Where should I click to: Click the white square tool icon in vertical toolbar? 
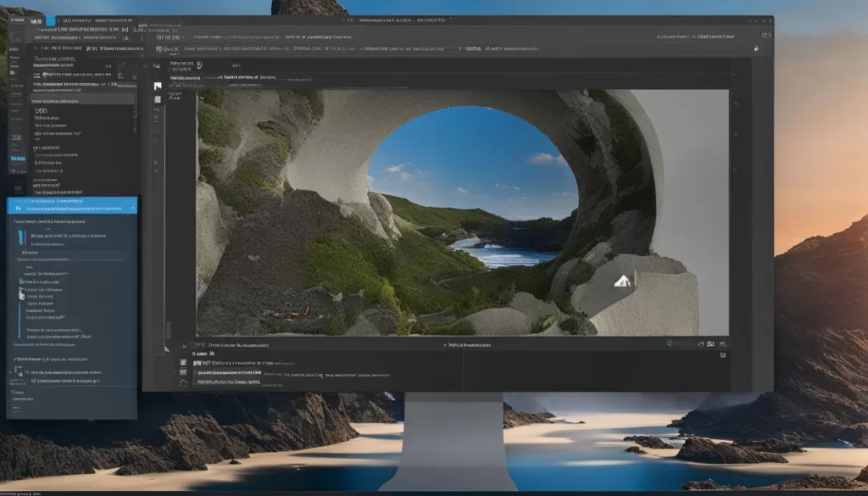(x=157, y=86)
